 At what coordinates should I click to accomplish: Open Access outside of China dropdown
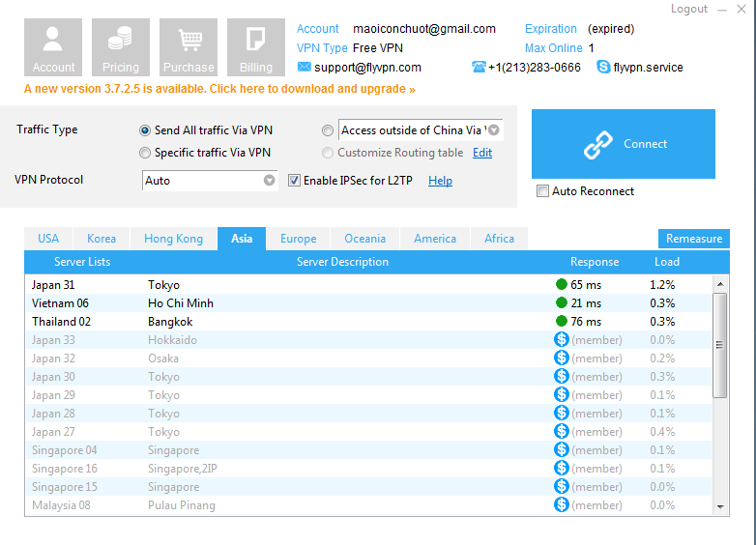coord(493,130)
